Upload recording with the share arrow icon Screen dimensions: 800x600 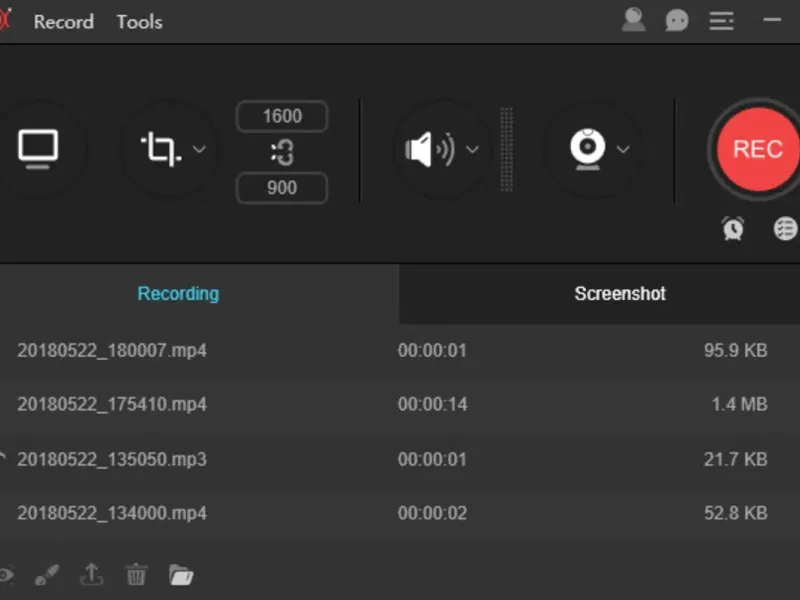coord(92,574)
